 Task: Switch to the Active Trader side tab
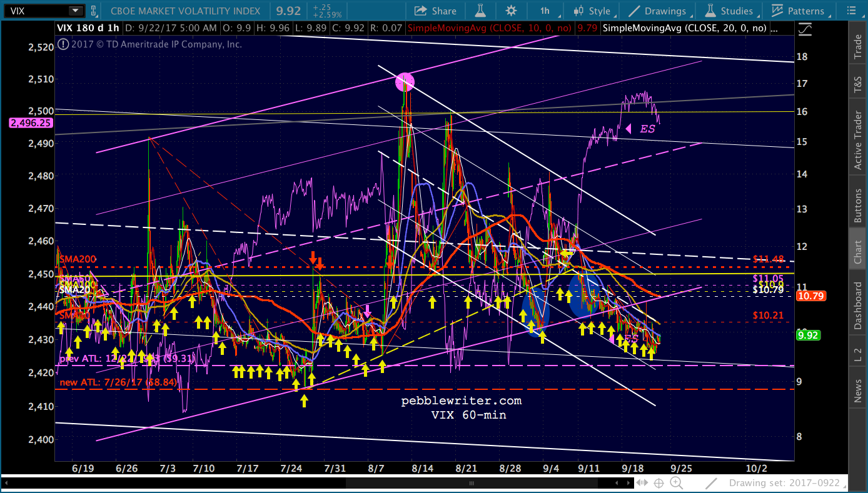(858, 141)
